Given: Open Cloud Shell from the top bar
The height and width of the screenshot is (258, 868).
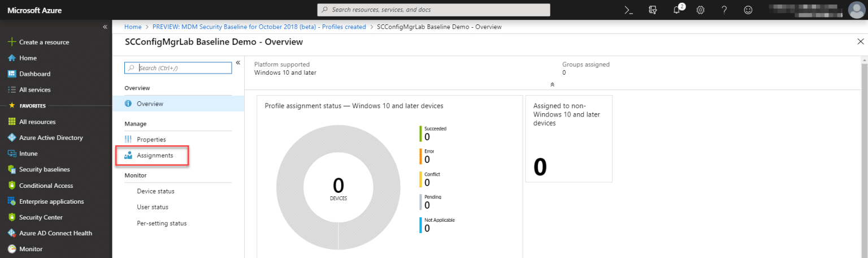Looking at the screenshot, I should [628, 10].
